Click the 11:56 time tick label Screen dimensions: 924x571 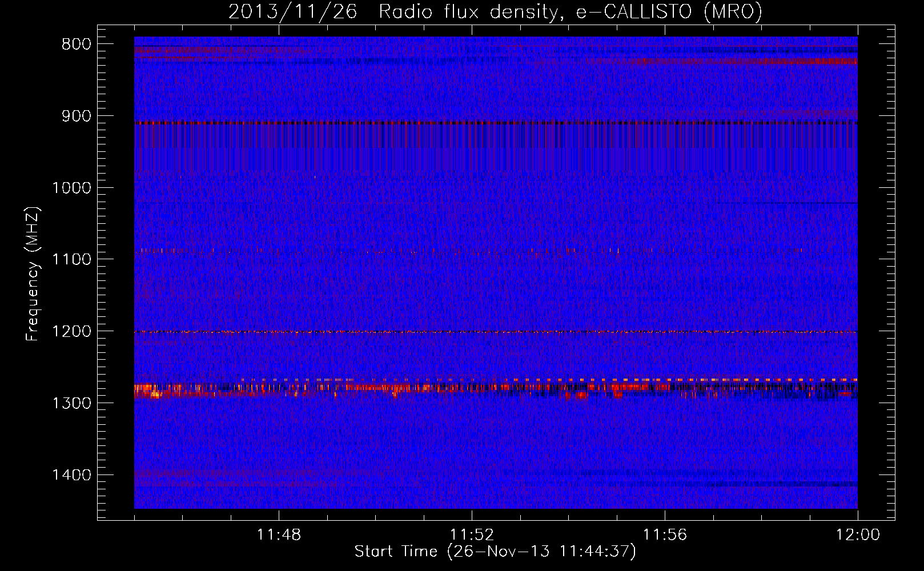(665, 535)
